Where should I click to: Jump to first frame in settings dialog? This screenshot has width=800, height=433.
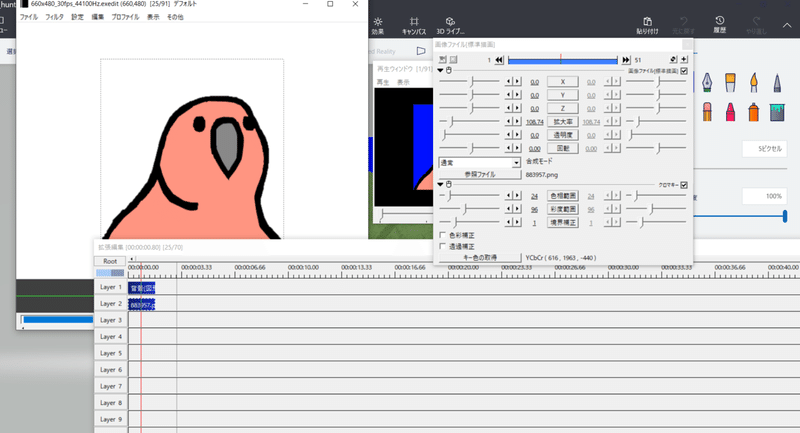(x=499, y=60)
